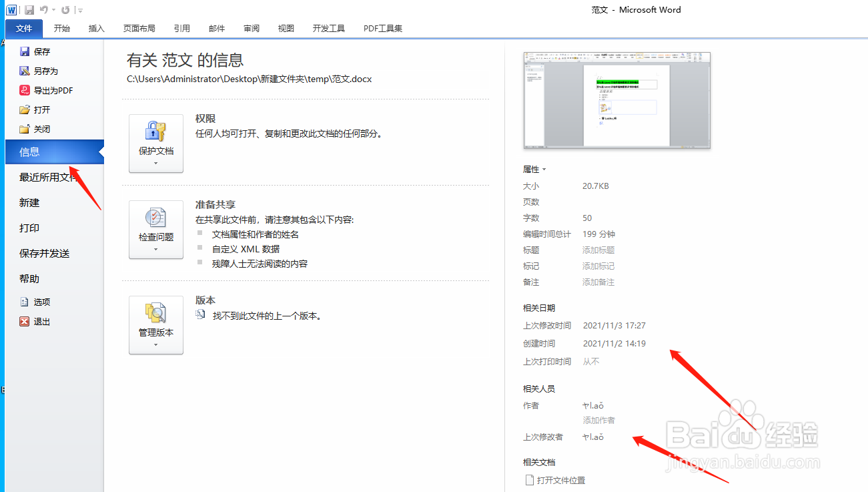Viewport: 868px width, 492px height.
Task: Open the PDF工具集 ribbon tab
Action: pyautogui.click(x=383, y=29)
